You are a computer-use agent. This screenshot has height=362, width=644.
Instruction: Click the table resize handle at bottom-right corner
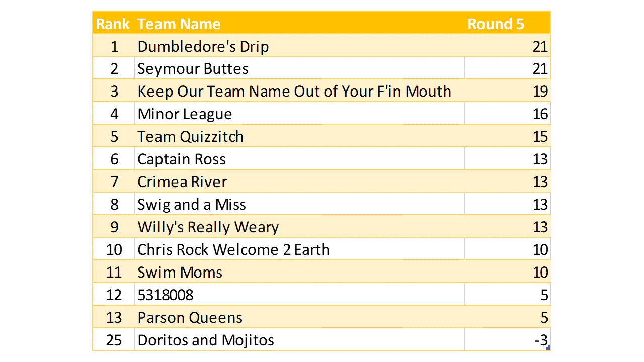[x=548, y=347]
